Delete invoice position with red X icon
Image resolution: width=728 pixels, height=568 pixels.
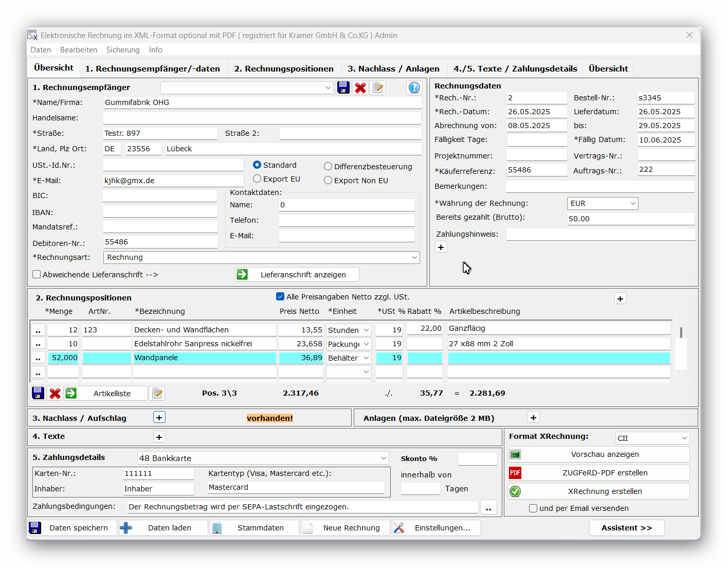55,394
